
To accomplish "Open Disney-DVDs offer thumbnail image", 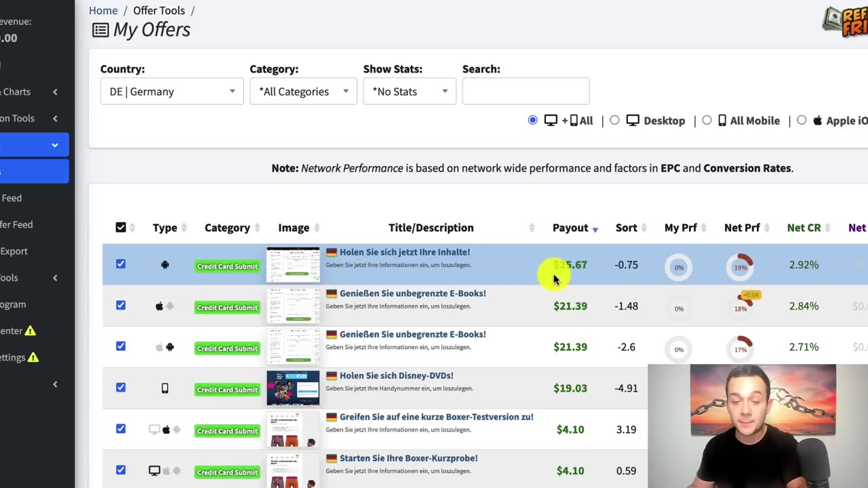I will 293,388.
